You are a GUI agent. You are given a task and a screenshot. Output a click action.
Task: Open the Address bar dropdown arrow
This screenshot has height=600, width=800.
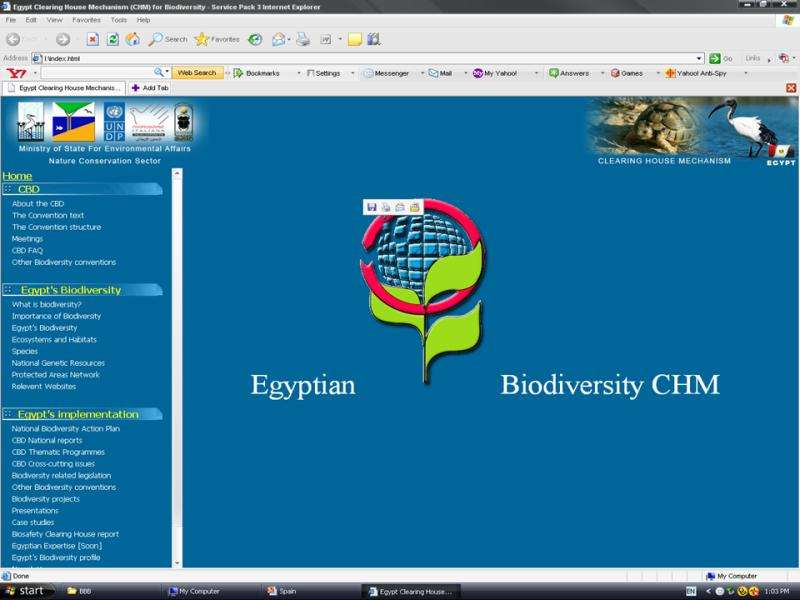click(x=699, y=58)
